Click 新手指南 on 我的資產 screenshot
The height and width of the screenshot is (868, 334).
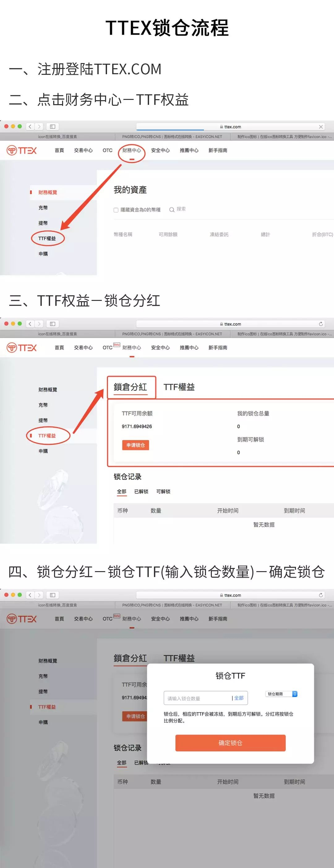pos(218,151)
